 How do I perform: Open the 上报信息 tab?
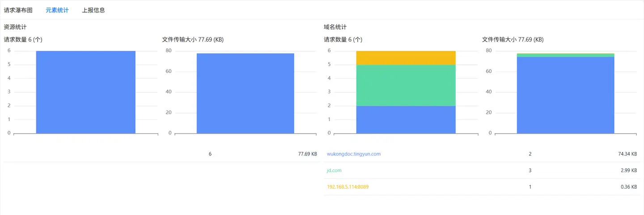[x=93, y=10]
